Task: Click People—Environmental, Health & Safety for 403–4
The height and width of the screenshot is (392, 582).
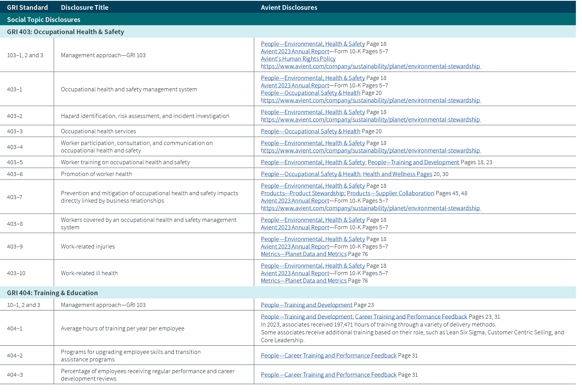Action: (x=313, y=143)
